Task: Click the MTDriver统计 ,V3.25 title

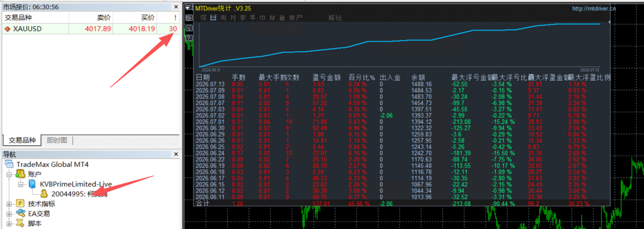Action: click(x=223, y=9)
